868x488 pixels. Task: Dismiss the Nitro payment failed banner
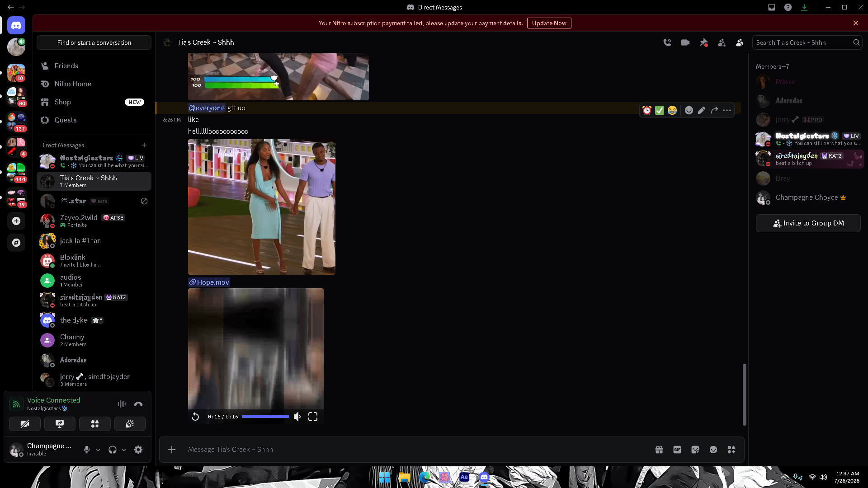coord(856,23)
